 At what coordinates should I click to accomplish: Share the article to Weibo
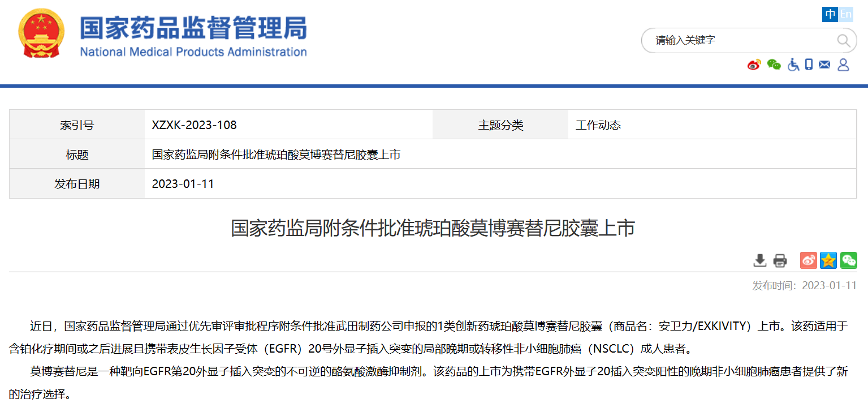(809, 260)
